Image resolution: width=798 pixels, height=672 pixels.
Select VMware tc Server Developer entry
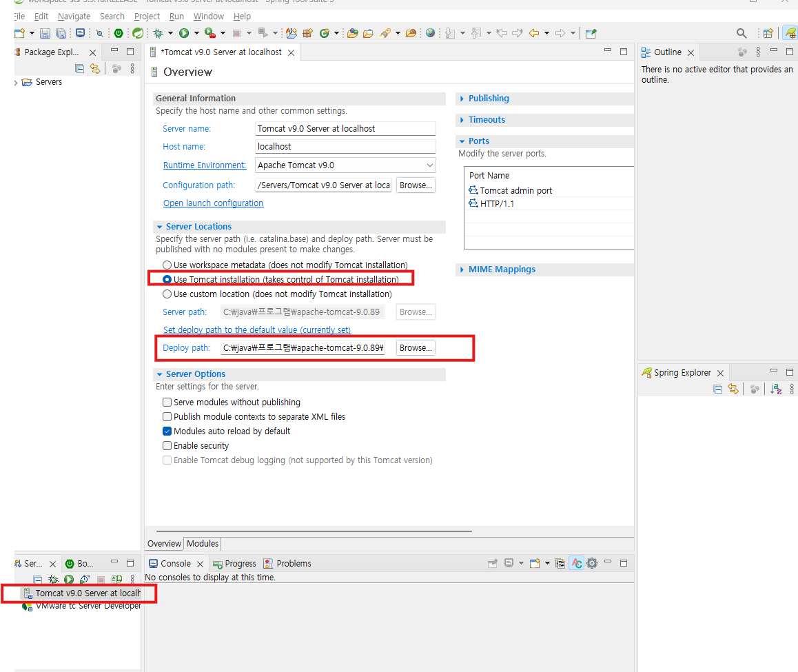81,606
